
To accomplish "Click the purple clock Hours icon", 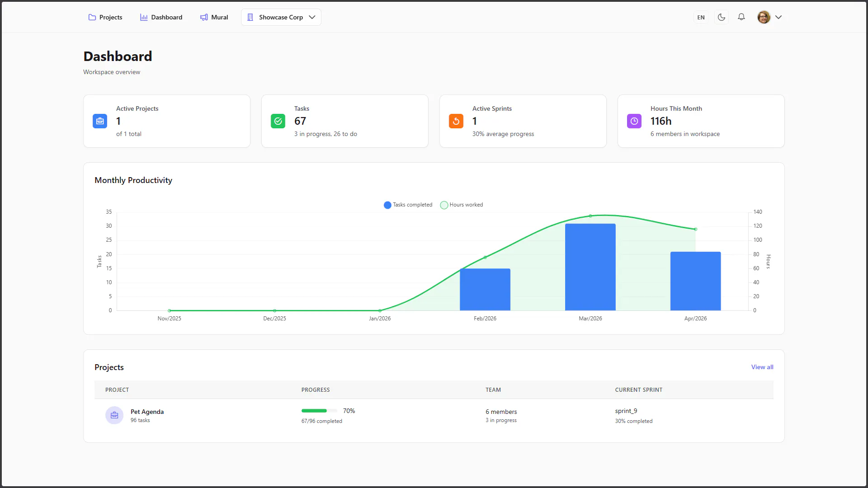I will (x=634, y=121).
